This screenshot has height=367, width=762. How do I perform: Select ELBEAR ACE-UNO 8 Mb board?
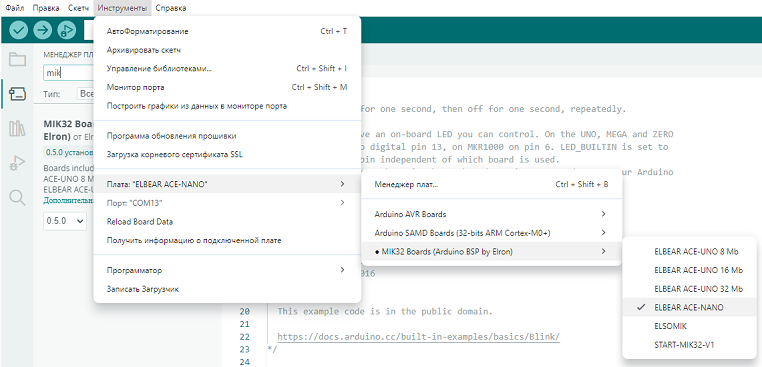pos(689,251)
